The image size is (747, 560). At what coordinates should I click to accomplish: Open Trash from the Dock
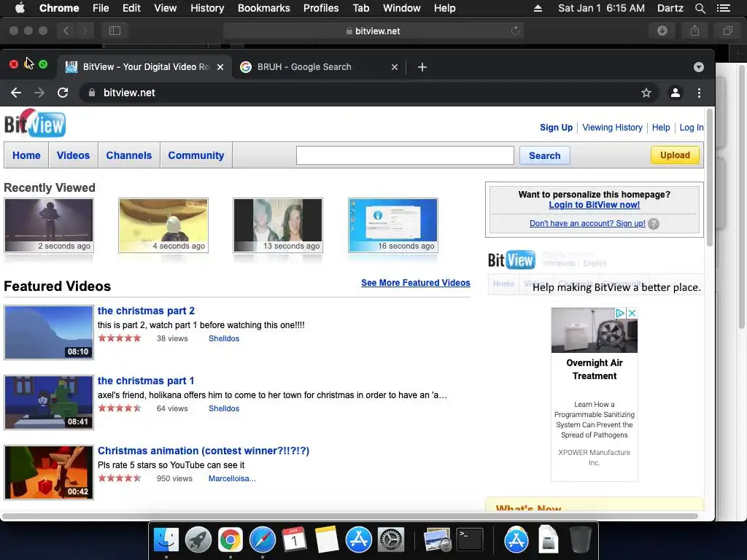tap(580, 540)
